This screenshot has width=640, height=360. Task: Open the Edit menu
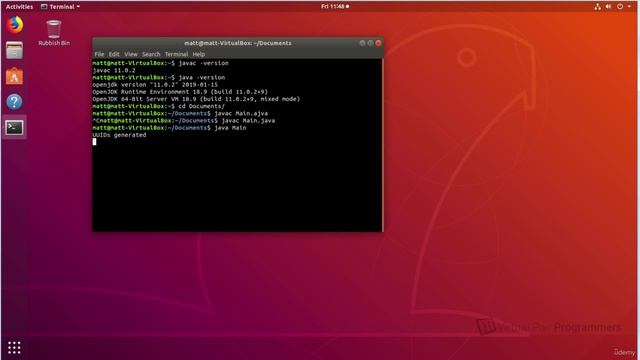[114, 54]
